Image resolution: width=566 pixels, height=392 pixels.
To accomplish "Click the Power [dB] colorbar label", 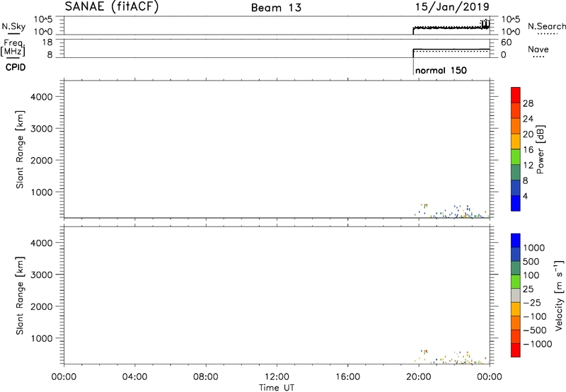I will point(541,149).
